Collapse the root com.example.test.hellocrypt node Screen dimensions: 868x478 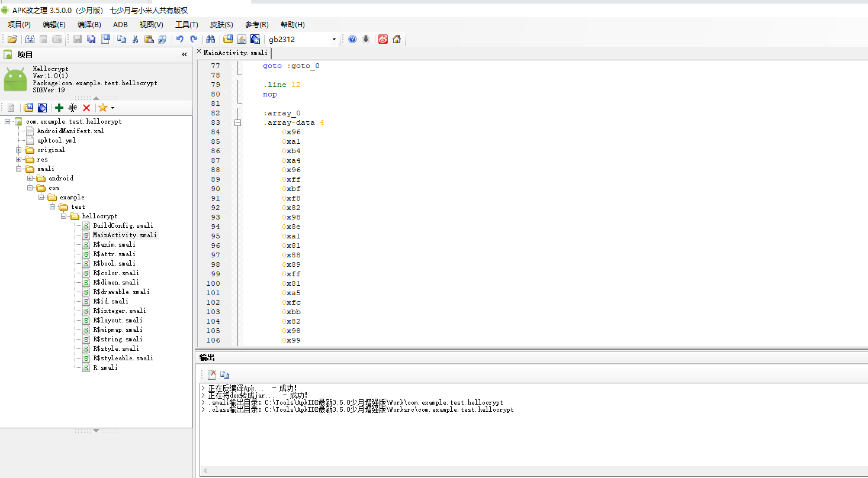click(8, 121)
